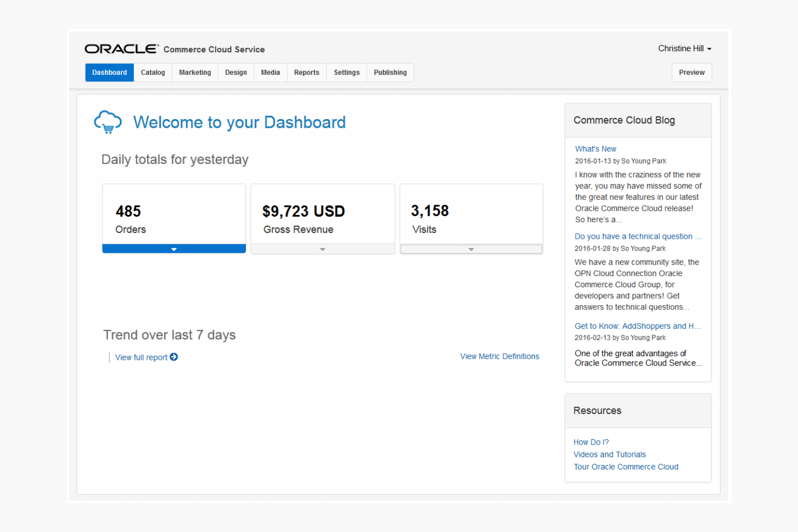This screenshot has width=798, height=532.
Task: Select the Orders metric card
Action: (x=174, y=216)
